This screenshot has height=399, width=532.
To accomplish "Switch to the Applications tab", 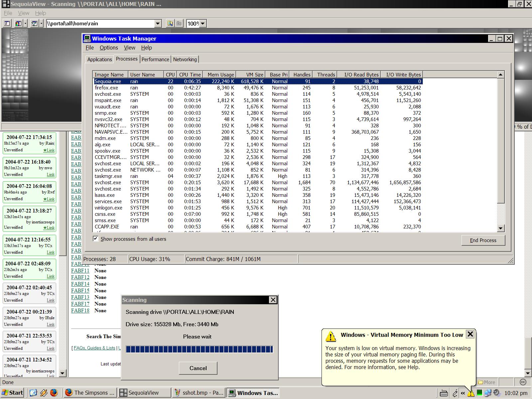I will click(x=100, y=59).
